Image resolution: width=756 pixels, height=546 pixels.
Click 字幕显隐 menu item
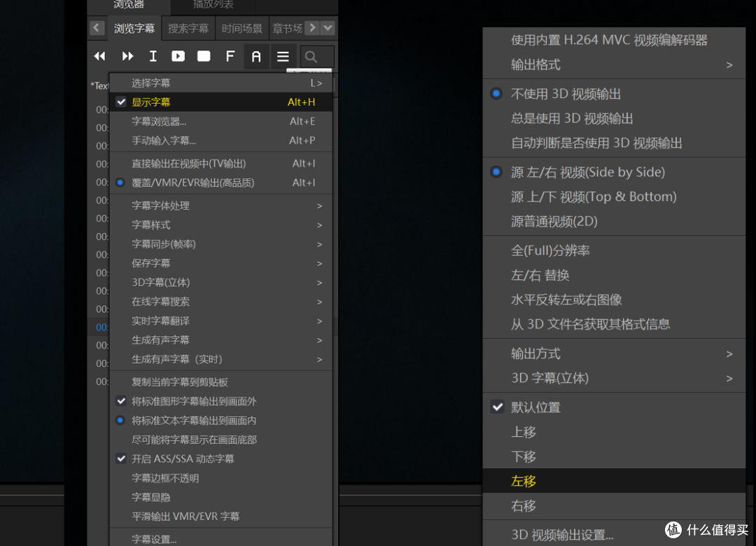point(221,497)
